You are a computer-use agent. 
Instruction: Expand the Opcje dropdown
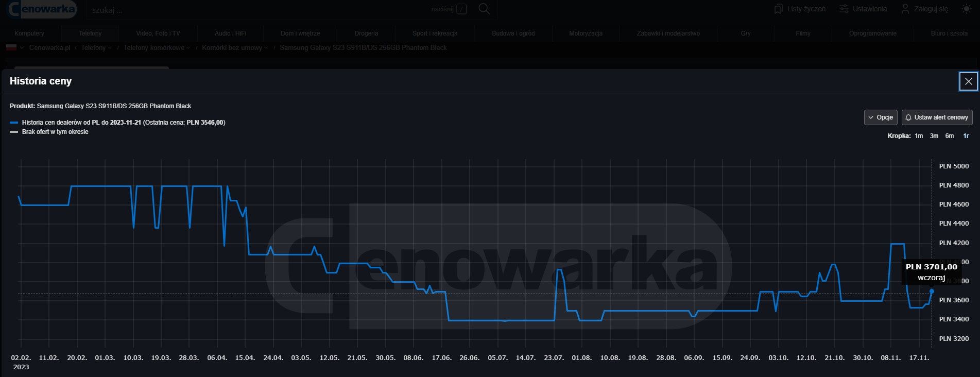point(881,117)
